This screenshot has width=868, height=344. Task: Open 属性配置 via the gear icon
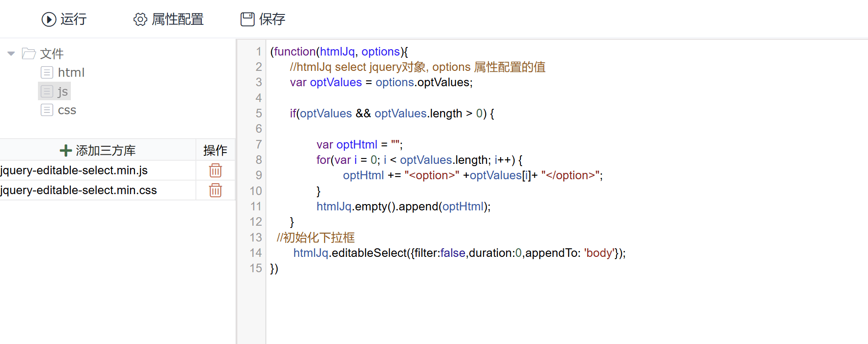(140, 19)
